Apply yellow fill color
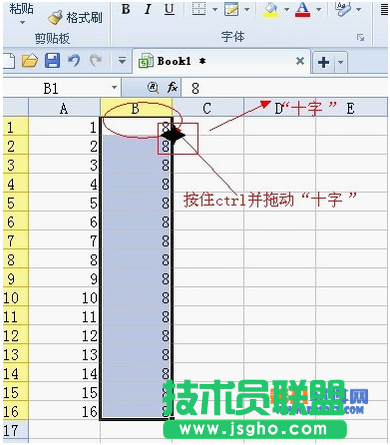The height and width of the screenshot is (445, 390). point(271,9)
